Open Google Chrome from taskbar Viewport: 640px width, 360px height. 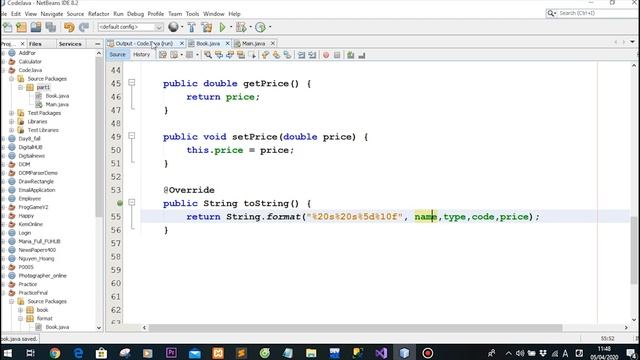coord(54,353)
